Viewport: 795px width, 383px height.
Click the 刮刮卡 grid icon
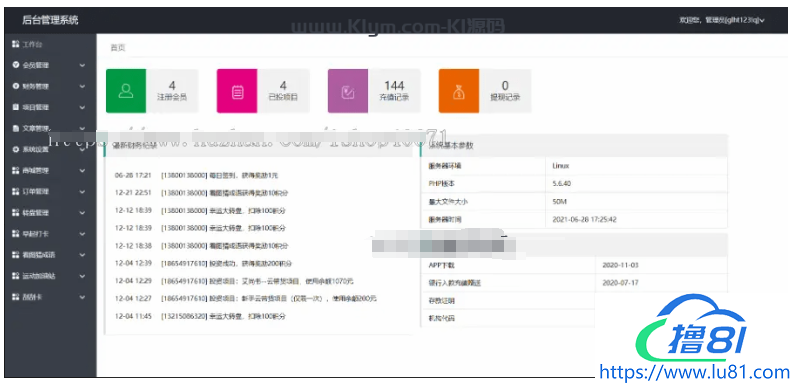coord(16,297)
